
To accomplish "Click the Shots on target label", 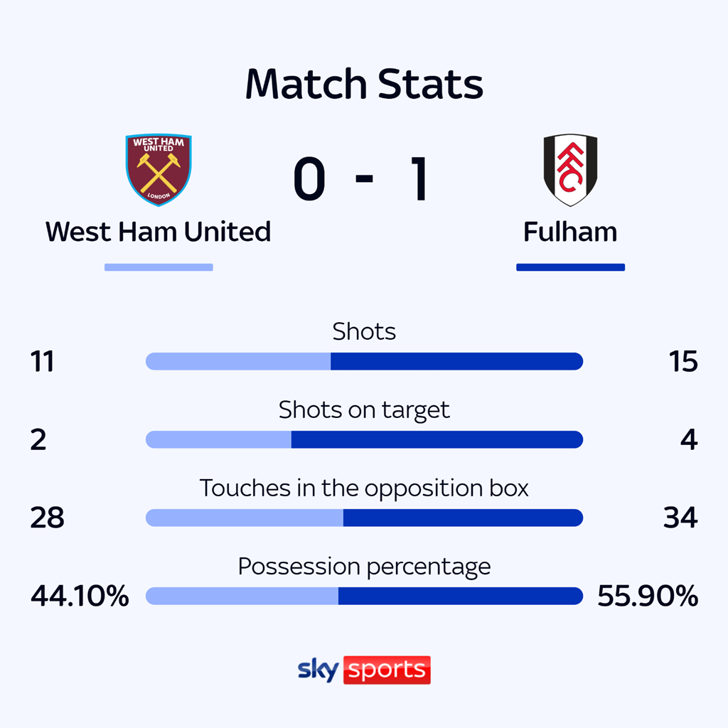I will (364, 409).
